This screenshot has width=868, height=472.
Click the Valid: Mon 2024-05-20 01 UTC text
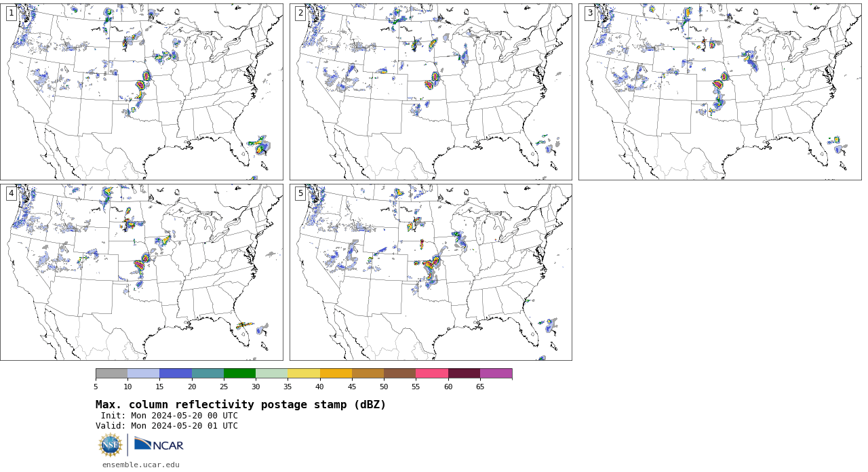[167, 426]
